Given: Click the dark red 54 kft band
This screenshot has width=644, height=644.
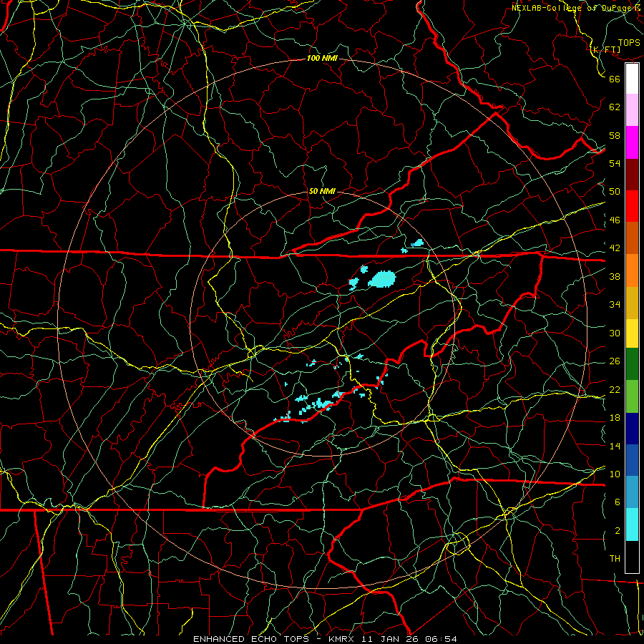Looking at the screenshot, I should point(632,174).
